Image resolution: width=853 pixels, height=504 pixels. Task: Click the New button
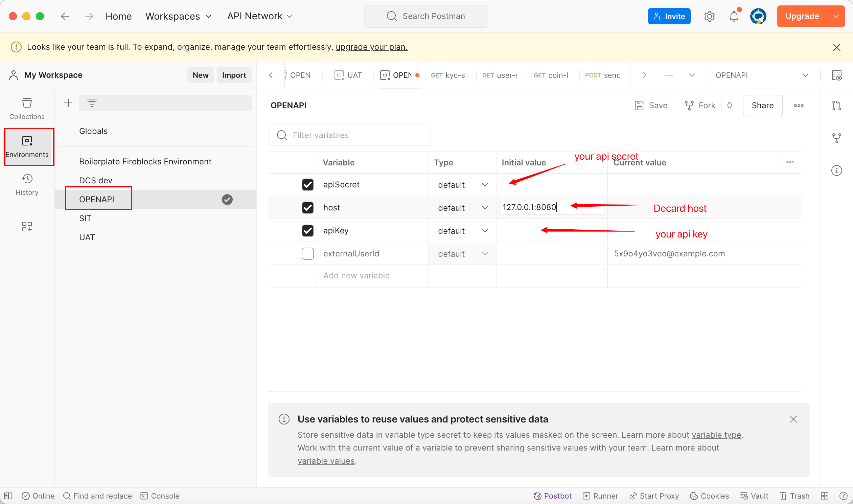[200, 75]
